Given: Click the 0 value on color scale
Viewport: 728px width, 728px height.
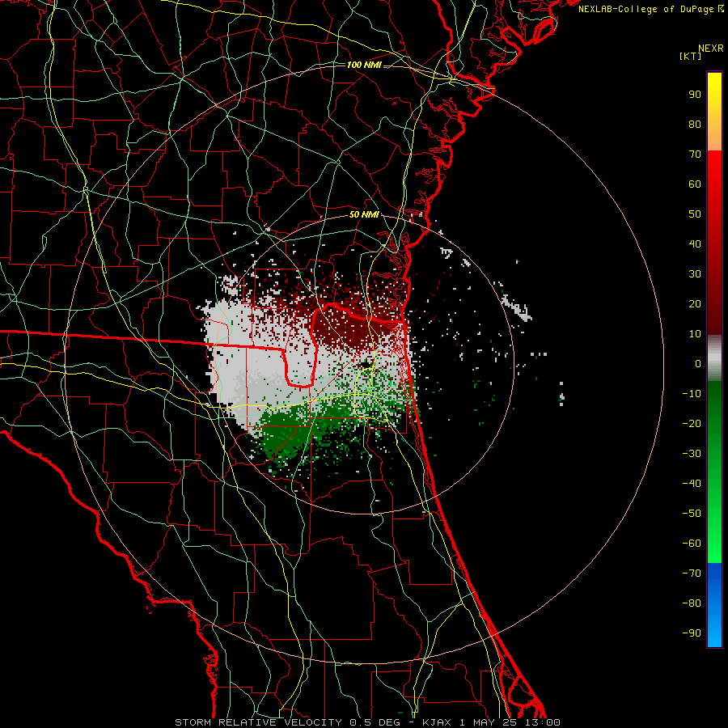Looking at the screenshot, I should (x=698, y=363).
